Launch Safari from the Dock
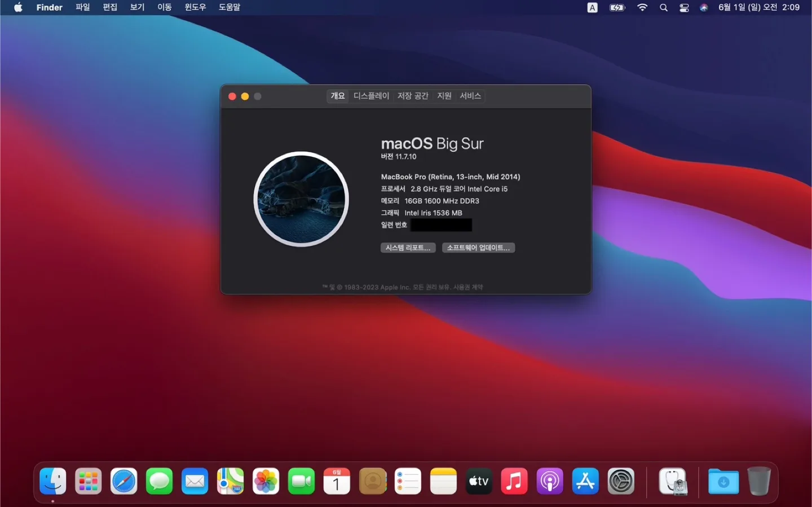 click(124, 481)
